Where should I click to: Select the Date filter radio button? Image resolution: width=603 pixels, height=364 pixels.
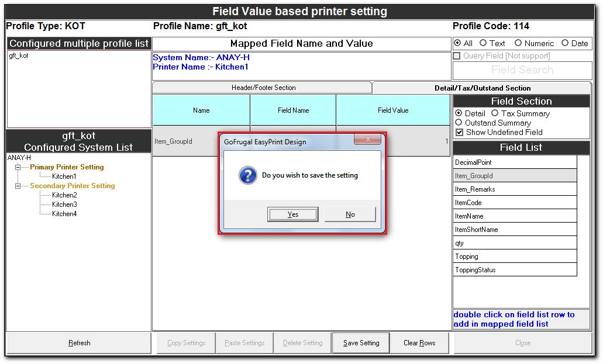pyautogui.click(x=565, y=43)
